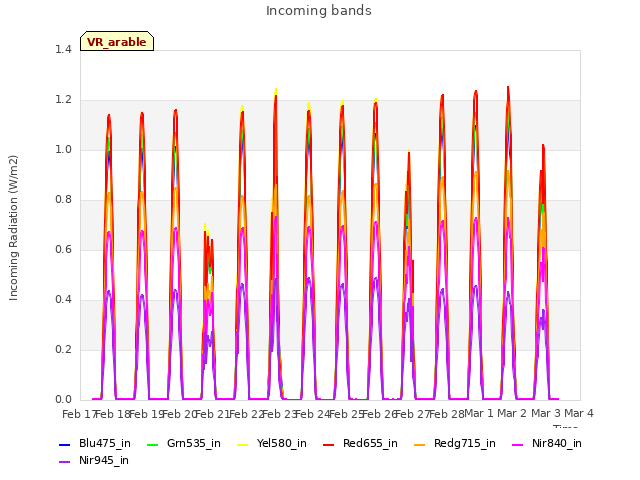Toggle the Redg715_in legend entry
This screenshot has width=640, height=480.
pos(455,443)
